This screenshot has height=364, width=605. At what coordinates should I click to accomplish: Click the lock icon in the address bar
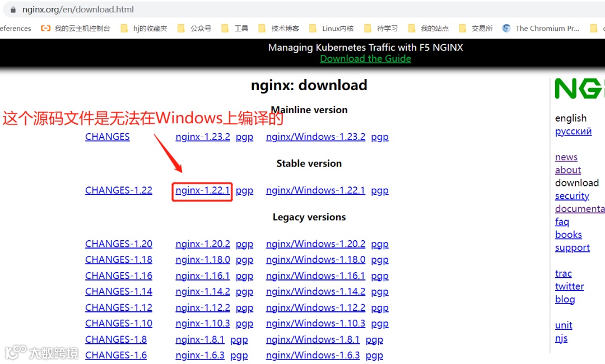[x=13, y=10]
